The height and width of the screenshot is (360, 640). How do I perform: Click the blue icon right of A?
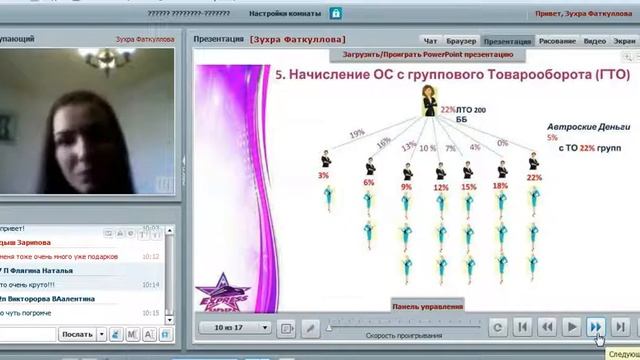165,335
